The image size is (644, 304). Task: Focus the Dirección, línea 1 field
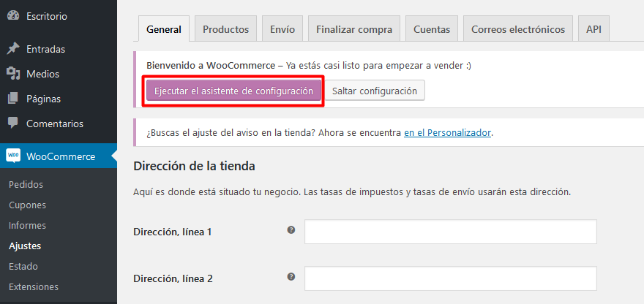tap(451, 232)
